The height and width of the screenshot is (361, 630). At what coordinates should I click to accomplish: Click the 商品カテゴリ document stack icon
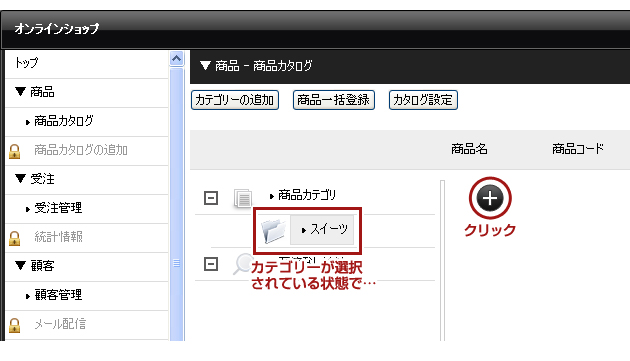[243, 198]
